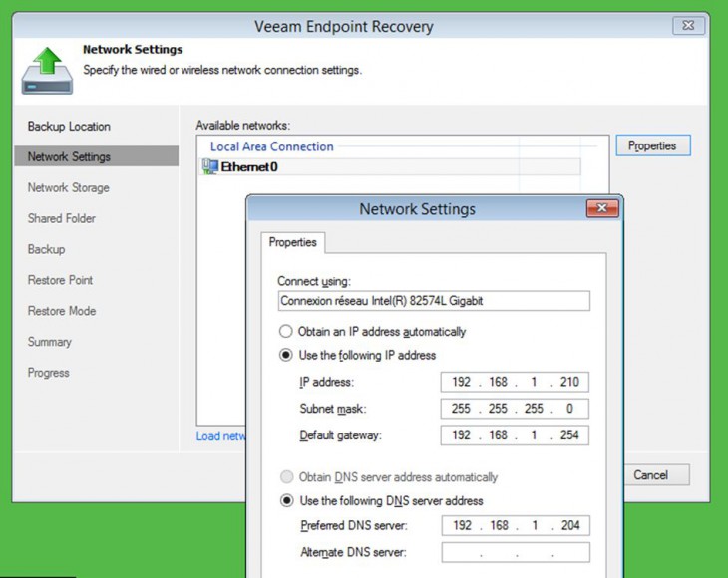Image resolution: width=728 pixels, height=578 pixels.
Task: Click the last octet 204 of Preferred DNS
Action: (x=570, y=525)
